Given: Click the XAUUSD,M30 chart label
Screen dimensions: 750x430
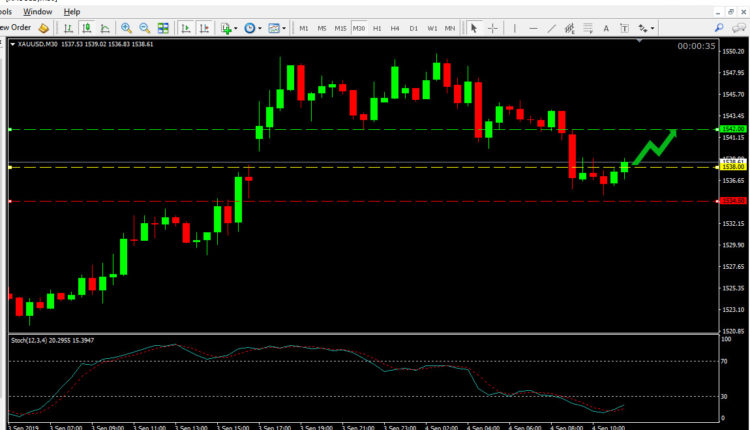Looking at the screenshot, I should (x=37, y=44).
